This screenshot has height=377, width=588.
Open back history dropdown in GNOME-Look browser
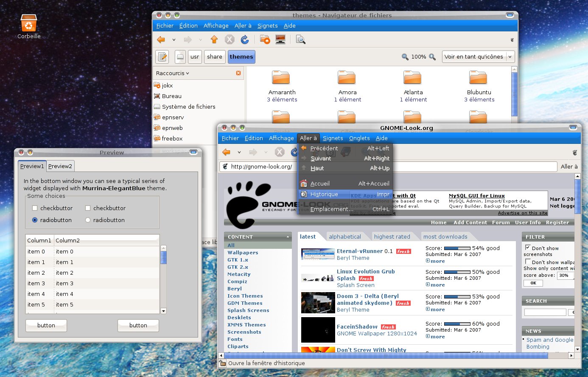[x=239, y=152]
